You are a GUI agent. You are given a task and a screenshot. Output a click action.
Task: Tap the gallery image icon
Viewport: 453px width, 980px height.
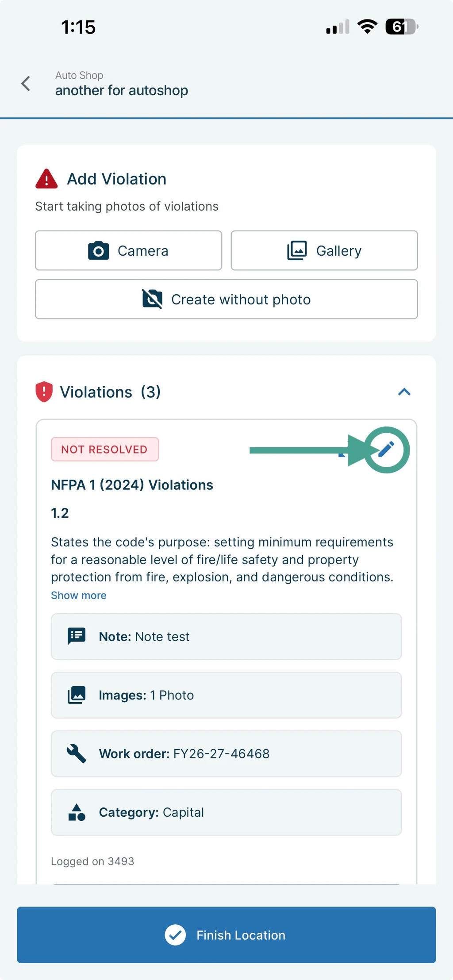(297, 250)
